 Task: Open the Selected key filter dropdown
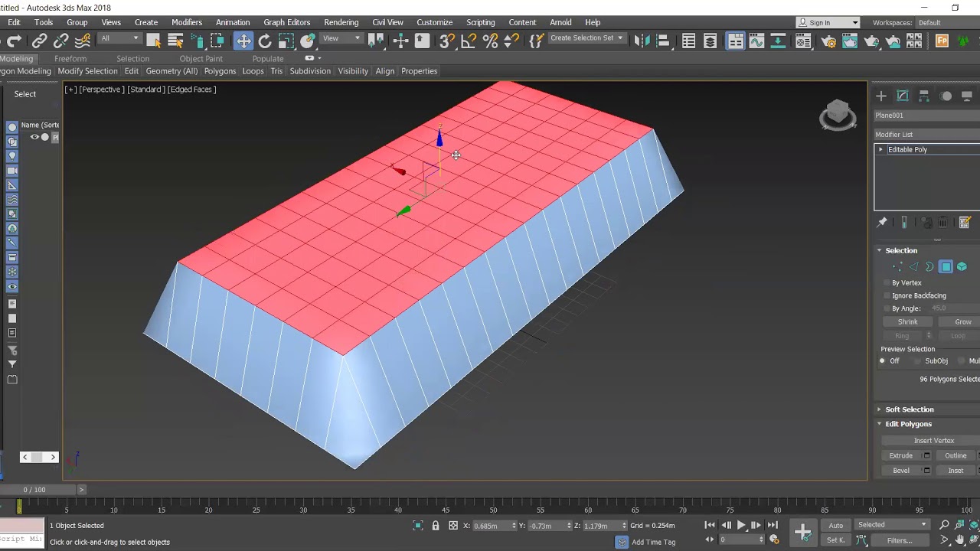[x=892, y=525]
